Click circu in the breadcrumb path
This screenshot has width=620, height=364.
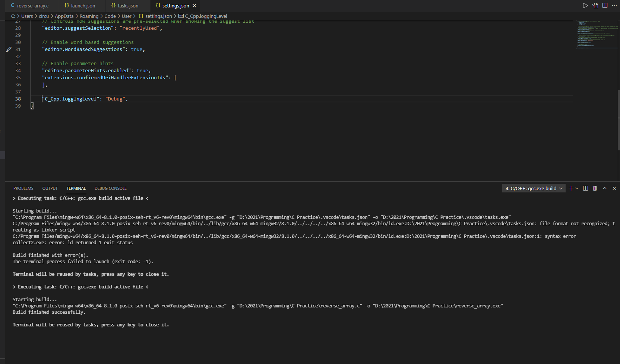coord(44,16)
